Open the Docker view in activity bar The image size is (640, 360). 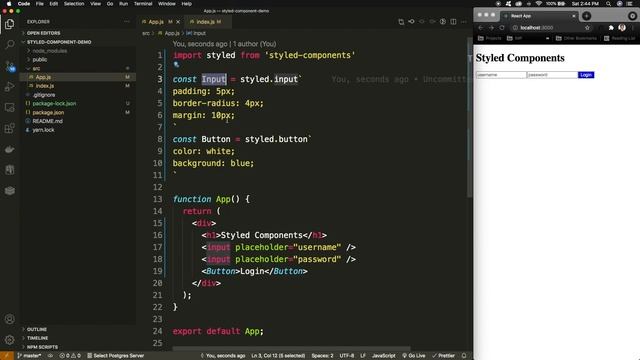click(x=9, y=149)
